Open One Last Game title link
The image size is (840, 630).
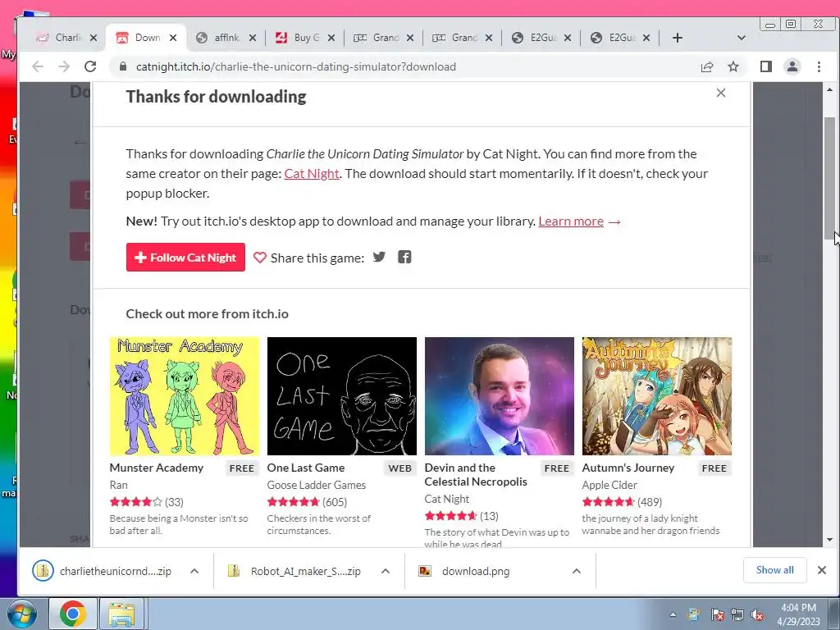[x=306, y=468]
